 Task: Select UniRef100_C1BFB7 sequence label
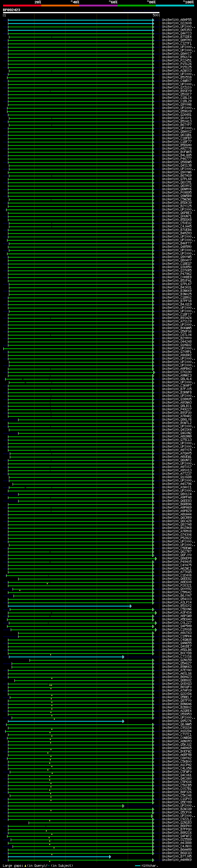177,139
